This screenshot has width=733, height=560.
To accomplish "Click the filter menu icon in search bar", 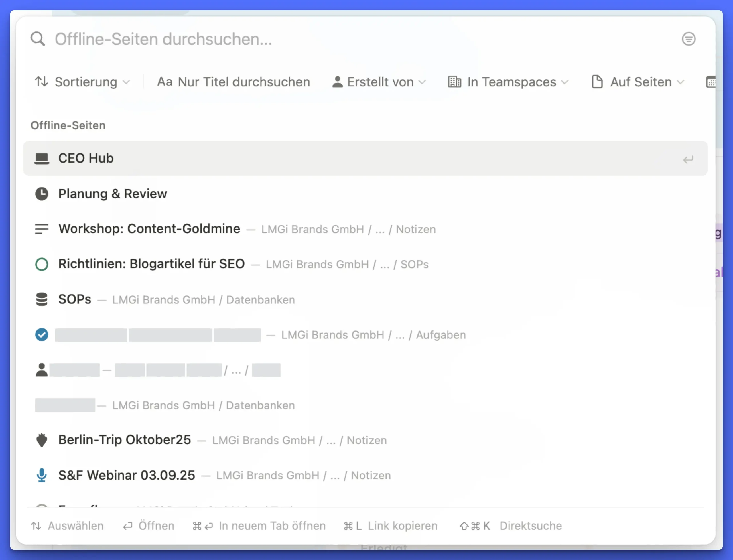I will [688, 39].
